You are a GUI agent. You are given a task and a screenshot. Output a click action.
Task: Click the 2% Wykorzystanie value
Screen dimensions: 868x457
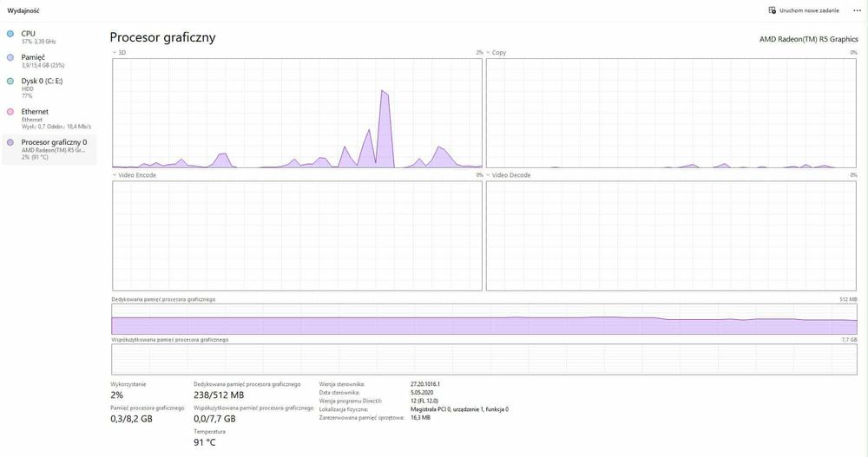coord(117,395)
